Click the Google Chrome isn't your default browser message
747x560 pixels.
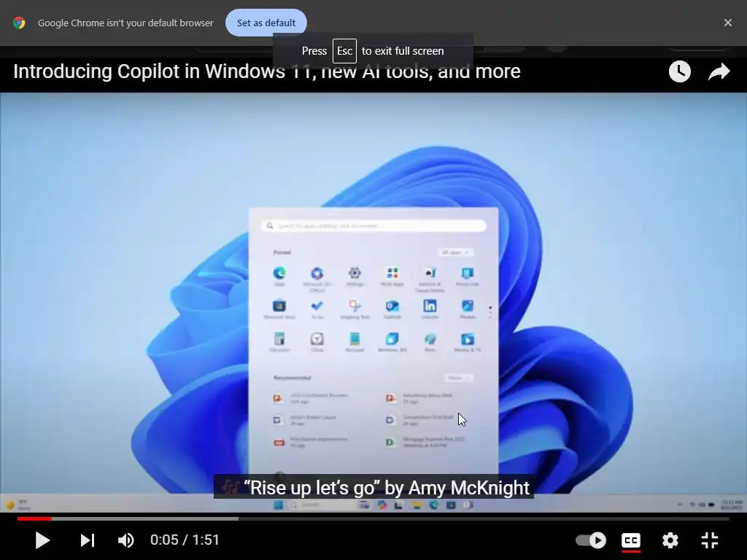[x=125, y=23]
